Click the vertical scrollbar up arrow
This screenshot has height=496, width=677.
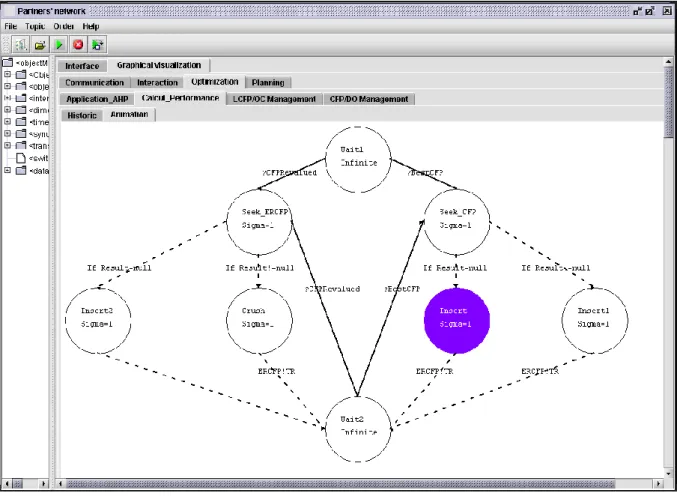tap(668, 62)
